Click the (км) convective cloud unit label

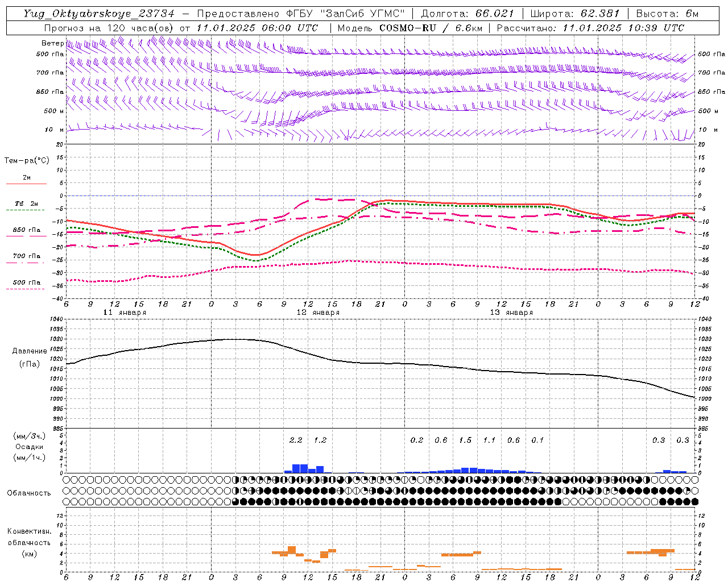(x=30, y=554)
